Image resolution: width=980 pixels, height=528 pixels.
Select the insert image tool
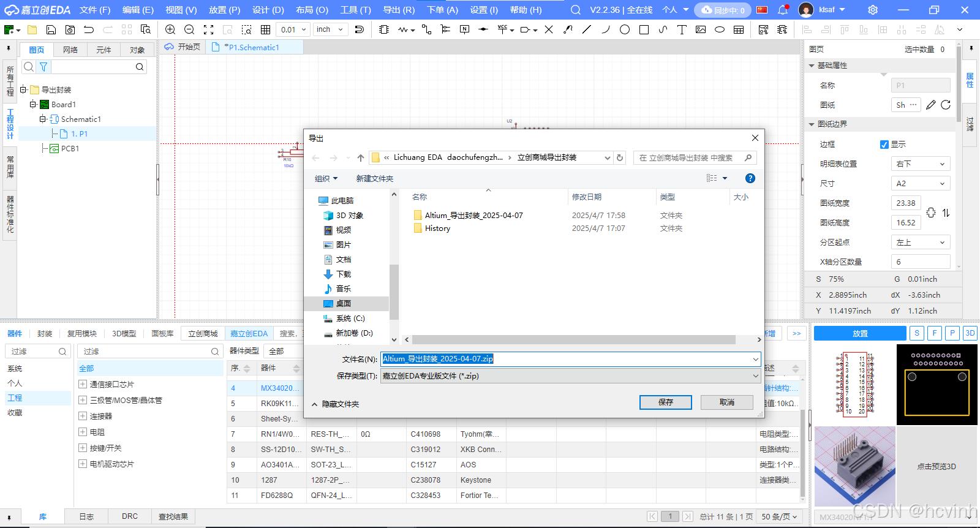click(x=701, y=29)
